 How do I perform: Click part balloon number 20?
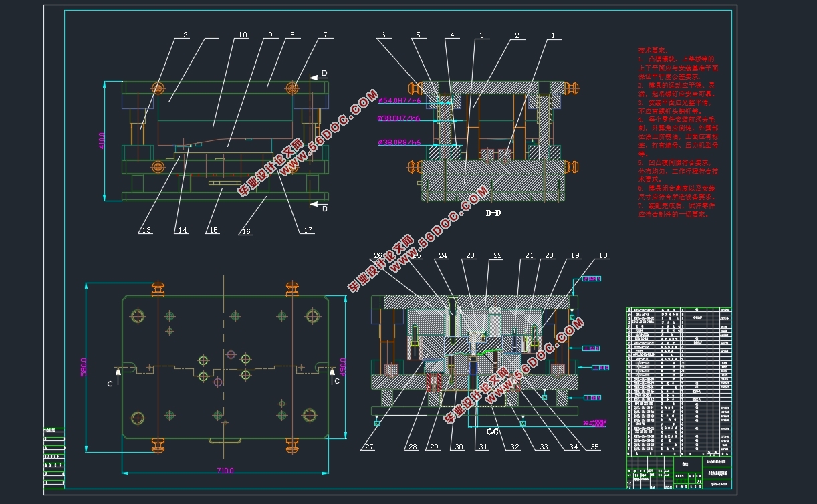[549, 255]
